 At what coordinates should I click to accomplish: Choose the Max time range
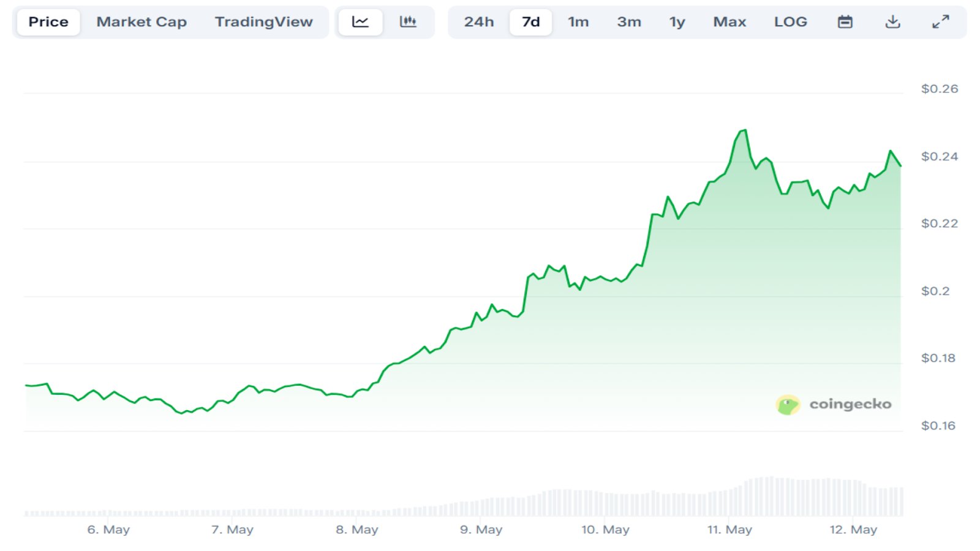tap(729, 22)
